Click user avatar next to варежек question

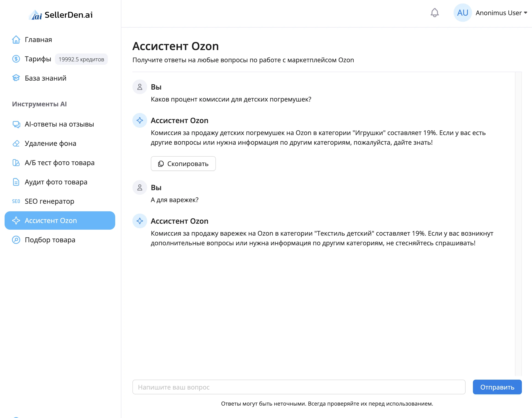point(140,187)
